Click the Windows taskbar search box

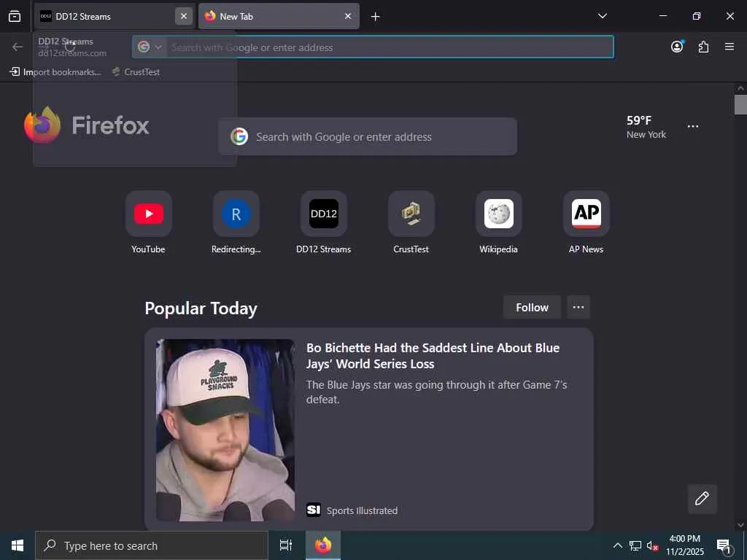(x=152, y=545)
